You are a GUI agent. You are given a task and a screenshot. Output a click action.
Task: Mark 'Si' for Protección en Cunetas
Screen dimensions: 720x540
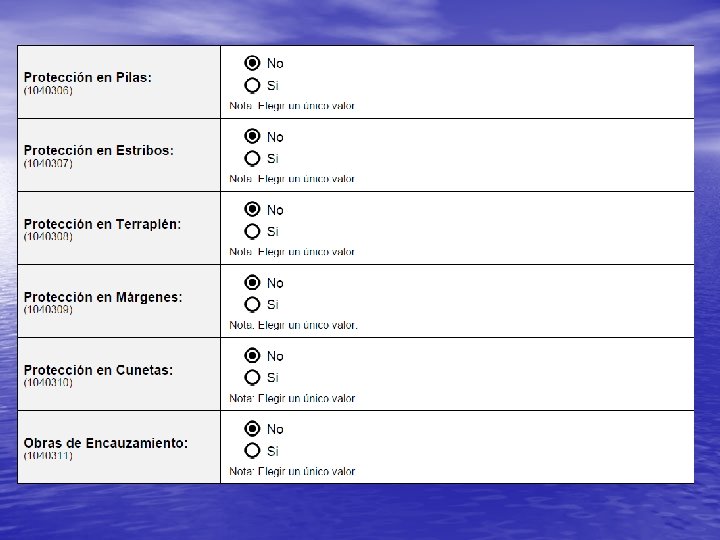(253, 377)
